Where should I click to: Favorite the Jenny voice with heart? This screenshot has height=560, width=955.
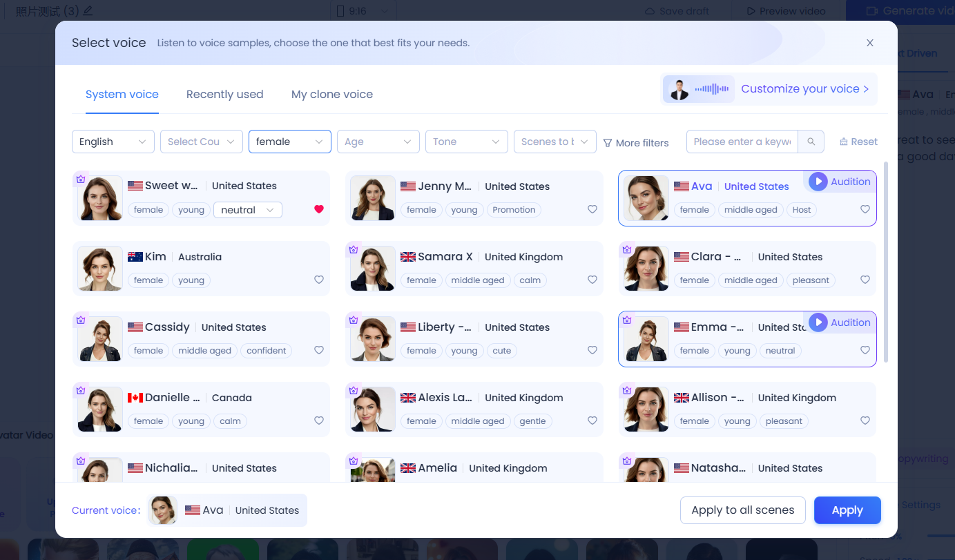pyautogui.click(x=592, y=209)
